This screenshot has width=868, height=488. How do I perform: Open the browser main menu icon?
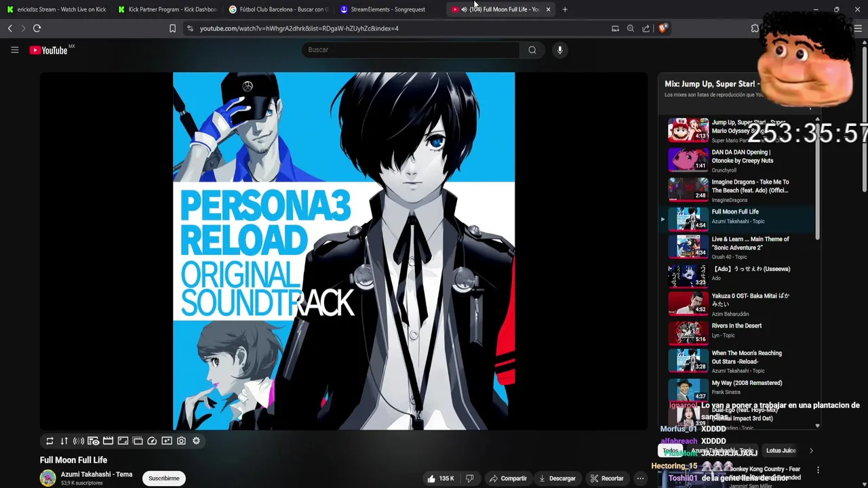tap(858, 28)
